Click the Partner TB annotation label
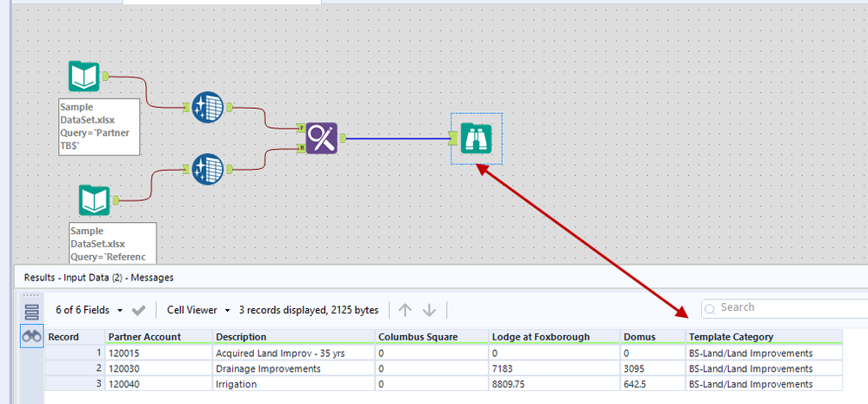Screen dimensions: 868x404 (x=99, y=127)
